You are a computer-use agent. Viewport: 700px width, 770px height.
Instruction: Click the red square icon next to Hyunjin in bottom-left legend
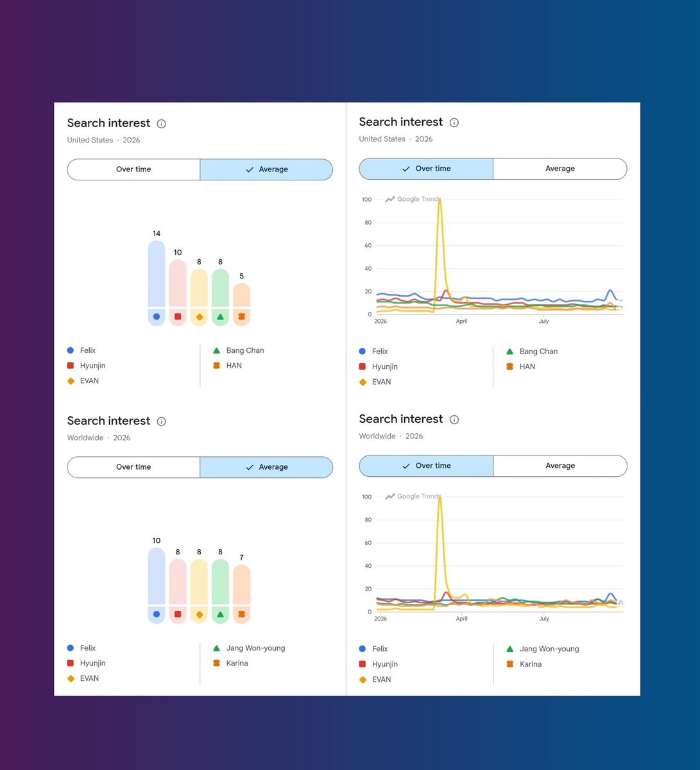tap(71, 663)
